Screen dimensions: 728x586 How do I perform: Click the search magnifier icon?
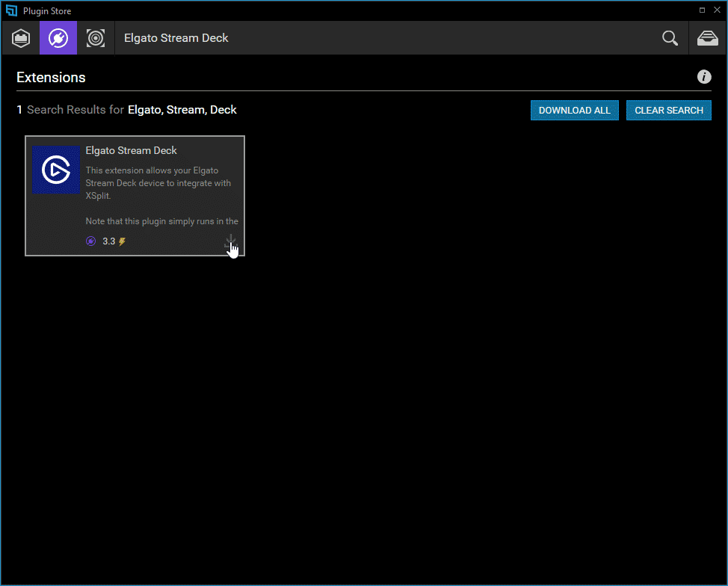(670, 38)
